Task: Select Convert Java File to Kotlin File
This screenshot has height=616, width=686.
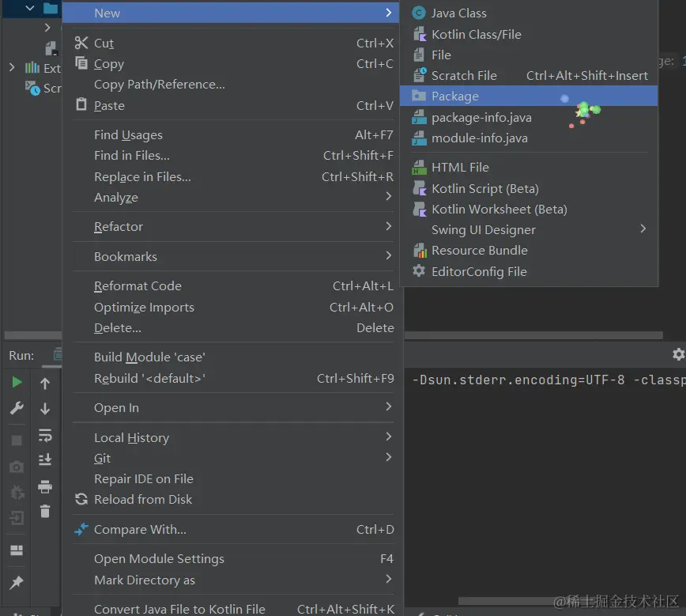Action: 234,609
